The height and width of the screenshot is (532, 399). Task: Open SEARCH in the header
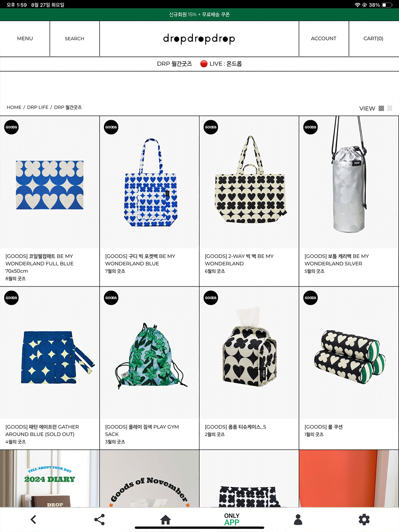pyautogui.click(x=75, y=39)
